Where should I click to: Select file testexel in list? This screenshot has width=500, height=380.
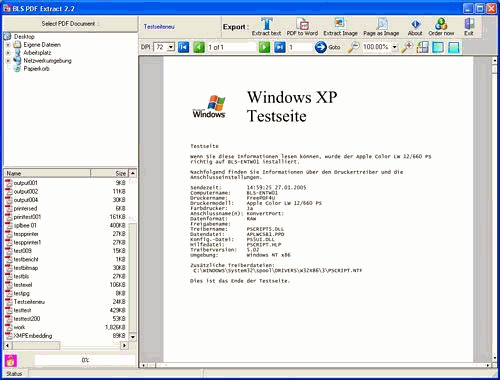pos(23,285)
